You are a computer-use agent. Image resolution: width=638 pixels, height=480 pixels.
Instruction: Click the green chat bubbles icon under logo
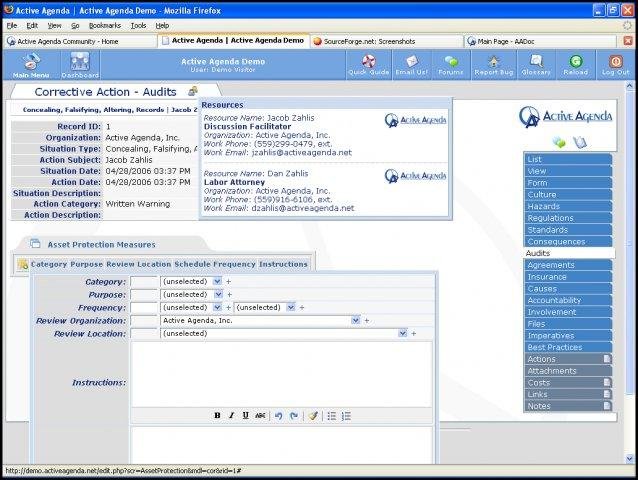(559, 142)
